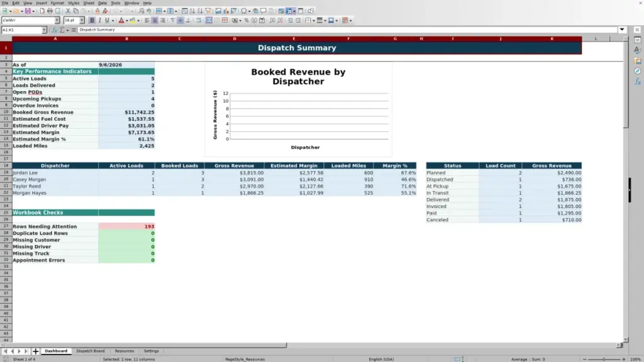Open the Function Wizard fx icon
This screenshot has width=644, height=362.
pyautogui.click(x=54, y=30)
